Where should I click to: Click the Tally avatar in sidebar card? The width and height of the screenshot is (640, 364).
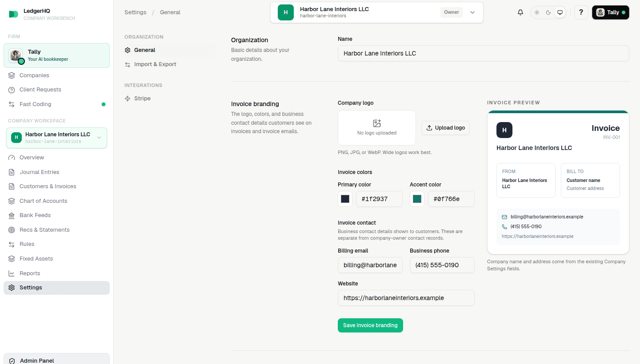click(16, 56)
